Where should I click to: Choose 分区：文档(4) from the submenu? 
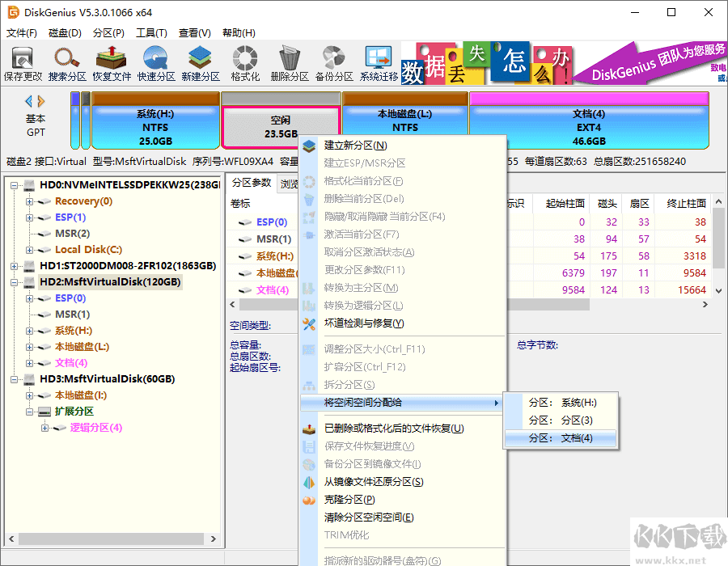pos(561,438)
